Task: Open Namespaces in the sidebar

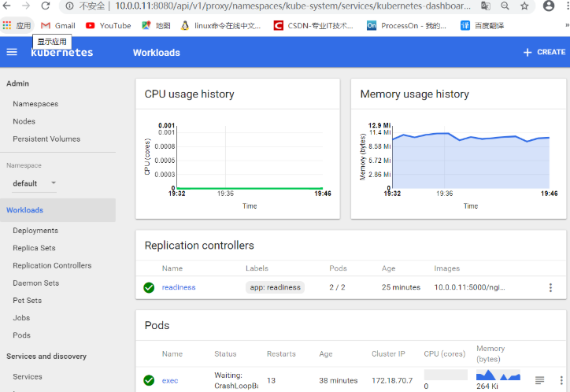Action: coord(35,104)
